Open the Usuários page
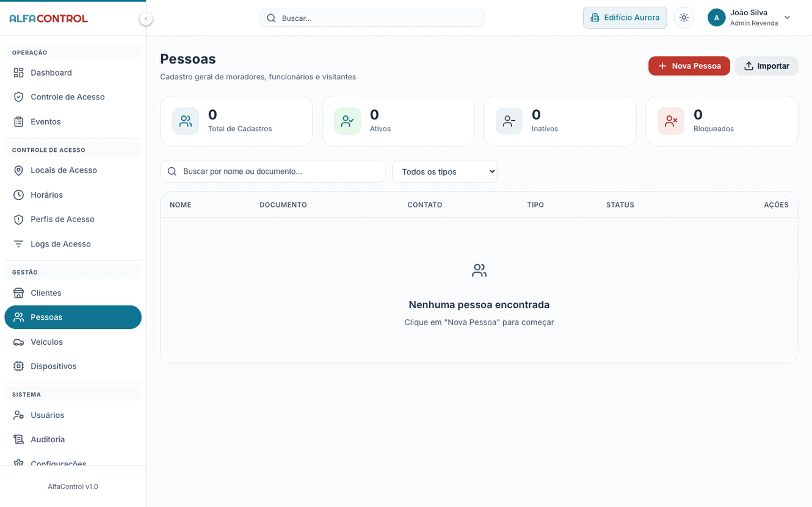 click(73, 415)
